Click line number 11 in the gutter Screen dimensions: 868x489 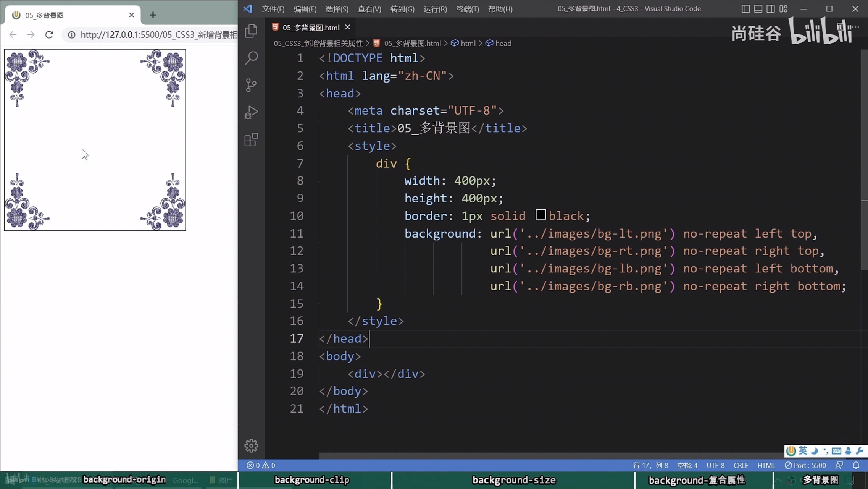[x=297, y=233]
